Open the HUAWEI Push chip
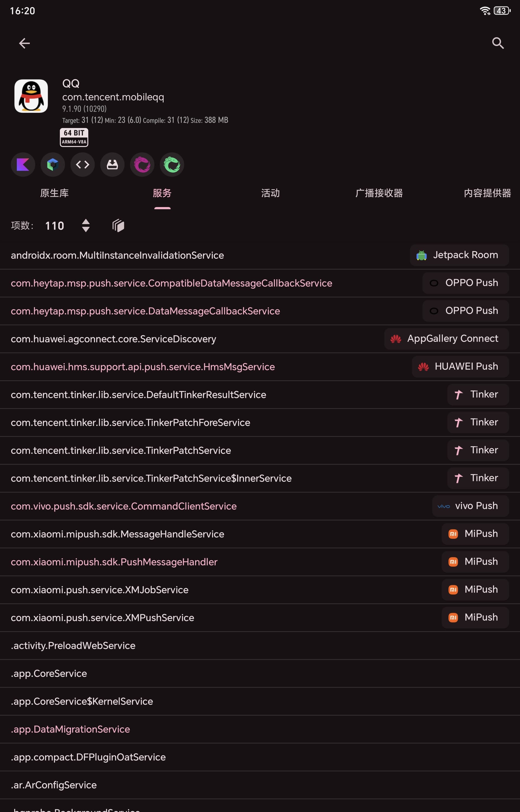Viewport: 520px width, 812px height. pos(460,366)
